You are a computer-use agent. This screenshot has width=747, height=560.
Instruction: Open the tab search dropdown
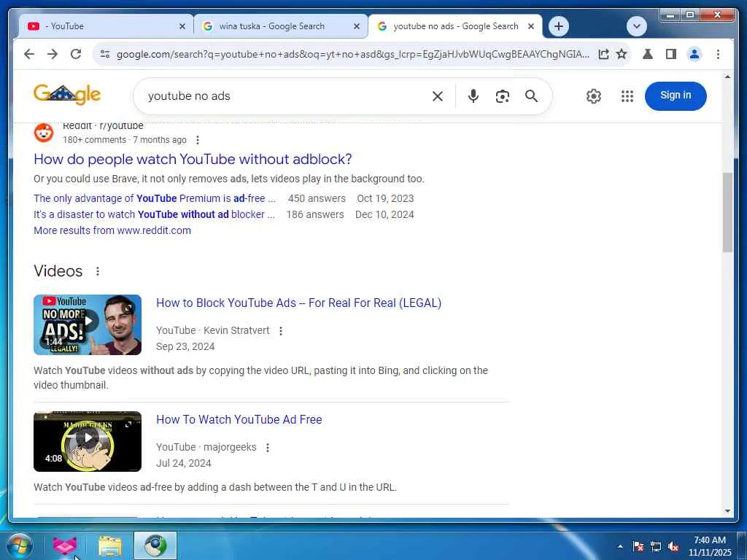636,26
